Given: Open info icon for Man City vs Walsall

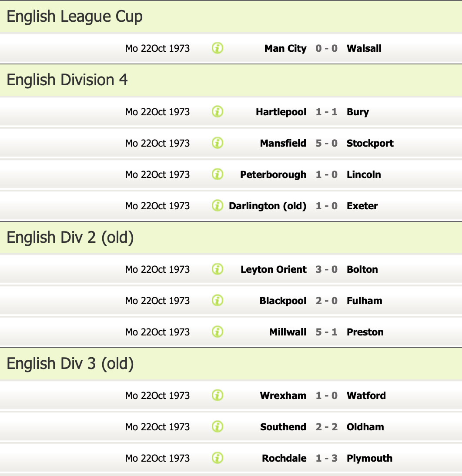Looking at the screenshot, I should pyautogui.click(x=218, y=48).
